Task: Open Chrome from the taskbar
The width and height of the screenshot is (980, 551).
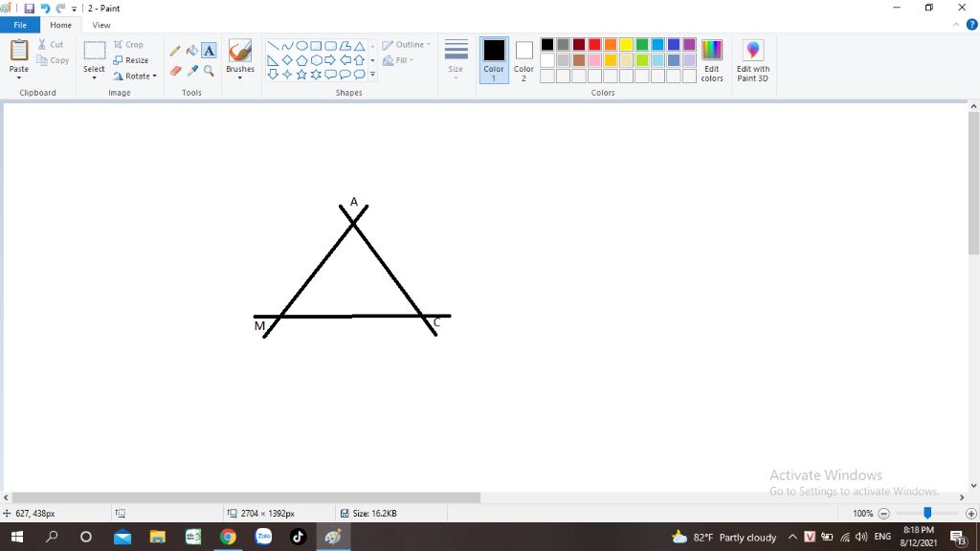Action: pyautogui.click(x=228, y=537)
